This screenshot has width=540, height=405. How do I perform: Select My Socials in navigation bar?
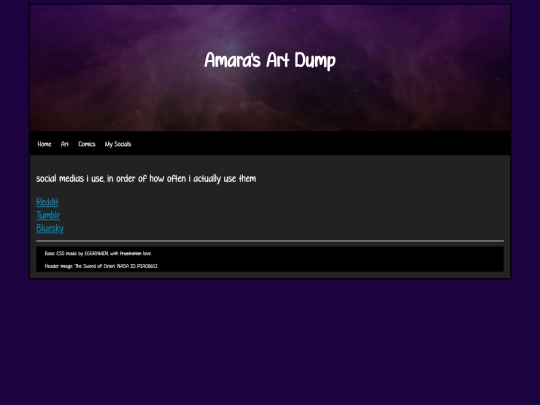118,144
